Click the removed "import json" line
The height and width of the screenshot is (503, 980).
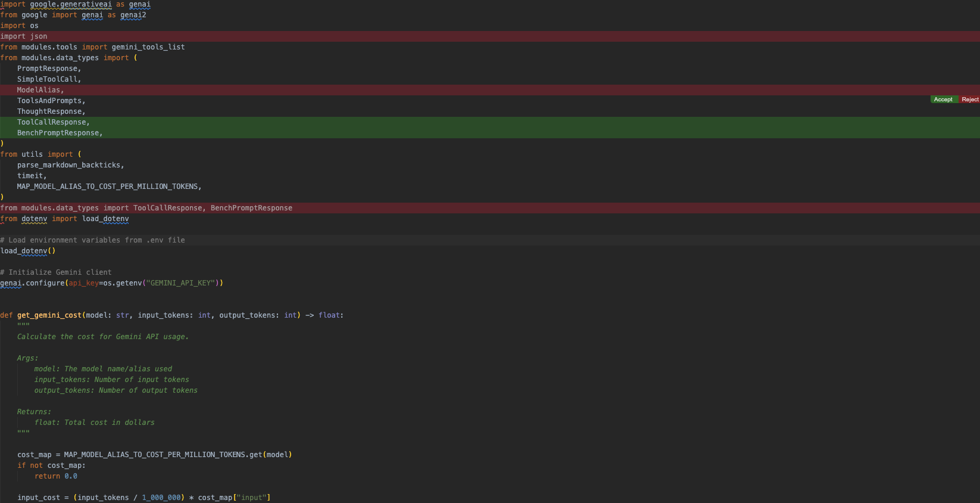tap(490, 36)
